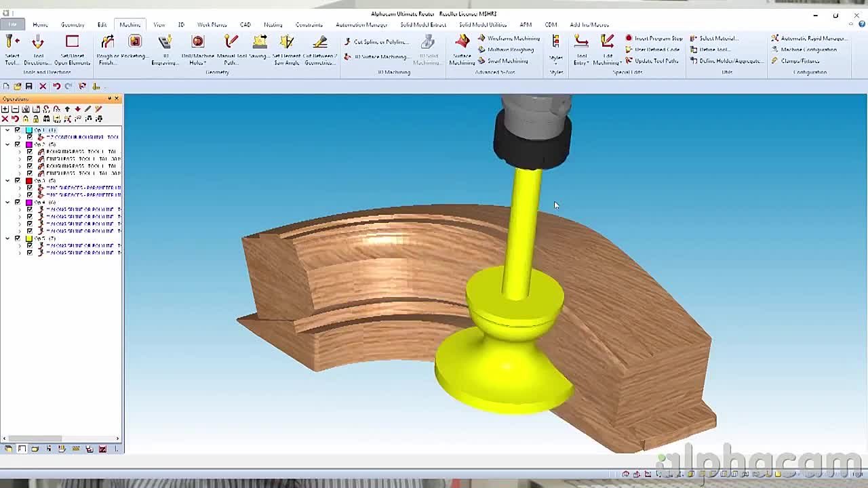Screen dimensions: 868x488
Task: Open the Work Planes tab
Action: (x=212, y=24)
